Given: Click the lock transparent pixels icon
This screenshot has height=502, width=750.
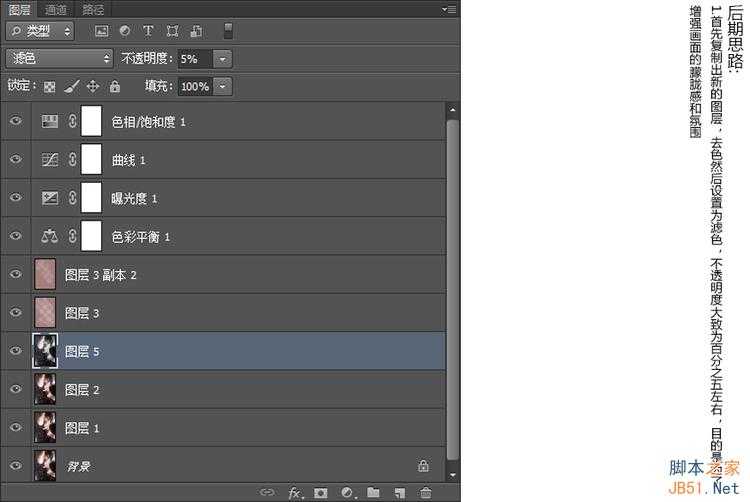Looking at the screenshot, I should pyautogui.click(x=50, y=87).
